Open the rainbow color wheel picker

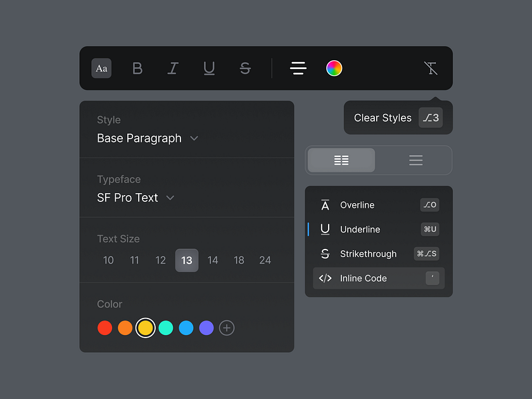point(334,68)
